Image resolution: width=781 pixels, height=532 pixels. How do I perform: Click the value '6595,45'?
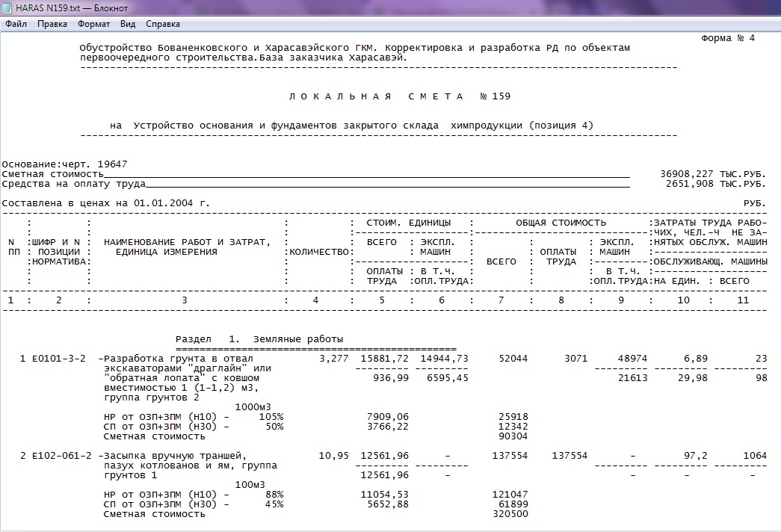447,378
